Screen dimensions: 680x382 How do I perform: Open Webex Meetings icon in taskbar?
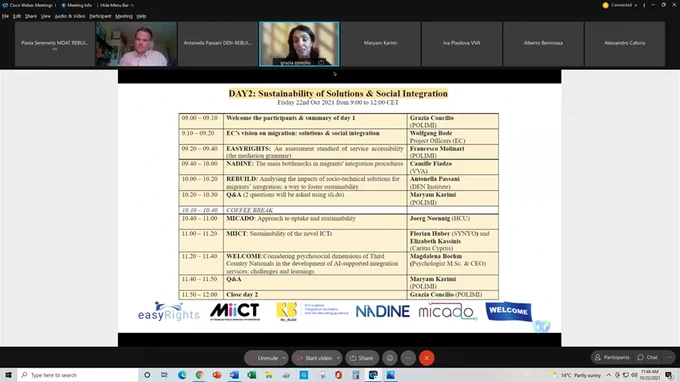[373, 375]
